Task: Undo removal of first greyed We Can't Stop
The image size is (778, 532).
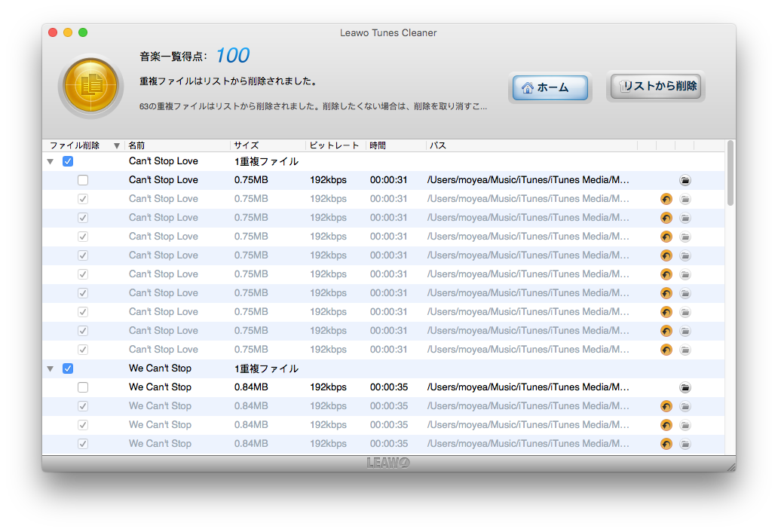Action: (666, 407)
